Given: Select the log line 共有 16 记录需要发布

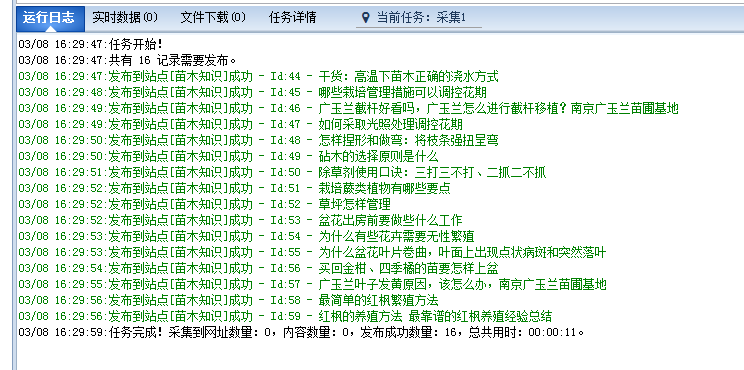Looking at the screenshot, I should pyautogui.click(x=127, y=61).
